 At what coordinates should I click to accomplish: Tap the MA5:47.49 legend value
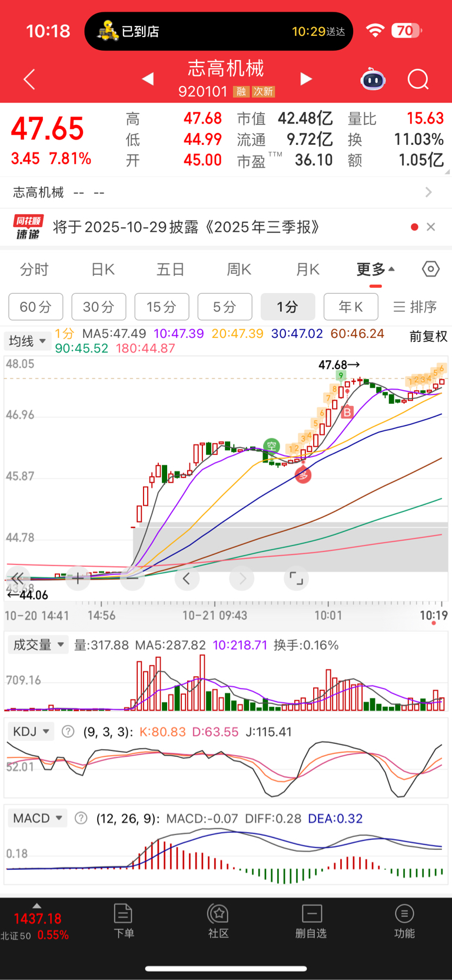click(x=114, y=334)
